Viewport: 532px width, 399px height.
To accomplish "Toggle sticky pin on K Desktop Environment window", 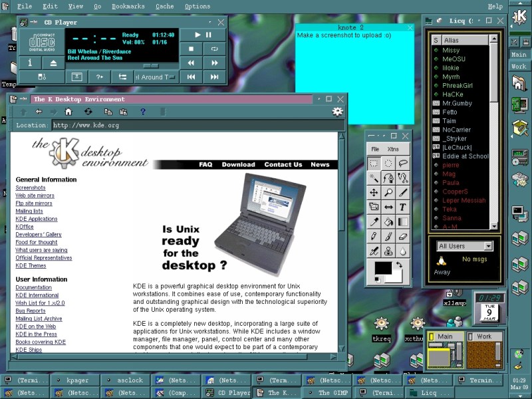I will pos(23,99).
